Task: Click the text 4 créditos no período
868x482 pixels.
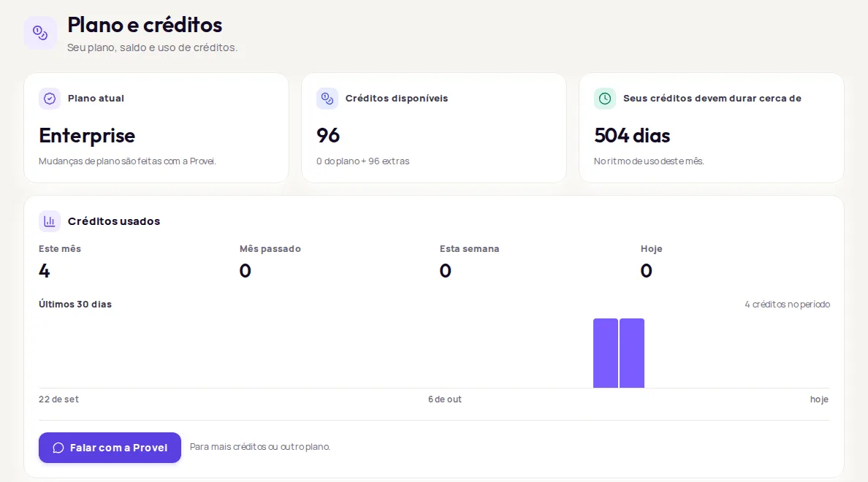Action: pyautogui.click(x=787, y=305)
